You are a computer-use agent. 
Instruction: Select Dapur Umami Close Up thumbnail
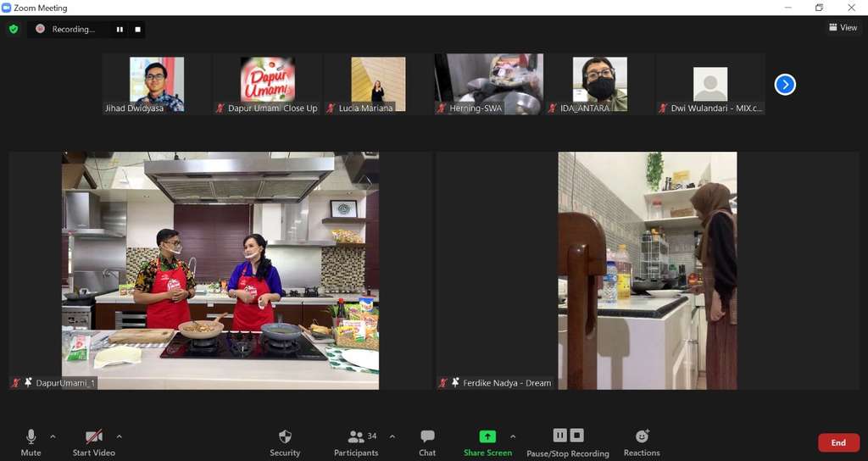pyautogui.click(x=267, y=84)
